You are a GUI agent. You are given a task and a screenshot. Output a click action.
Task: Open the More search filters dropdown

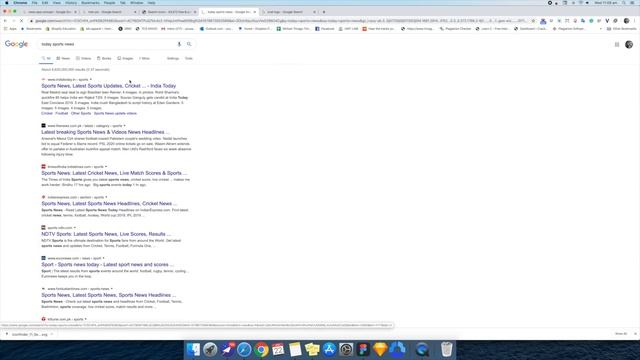click(x=144, y=58)
